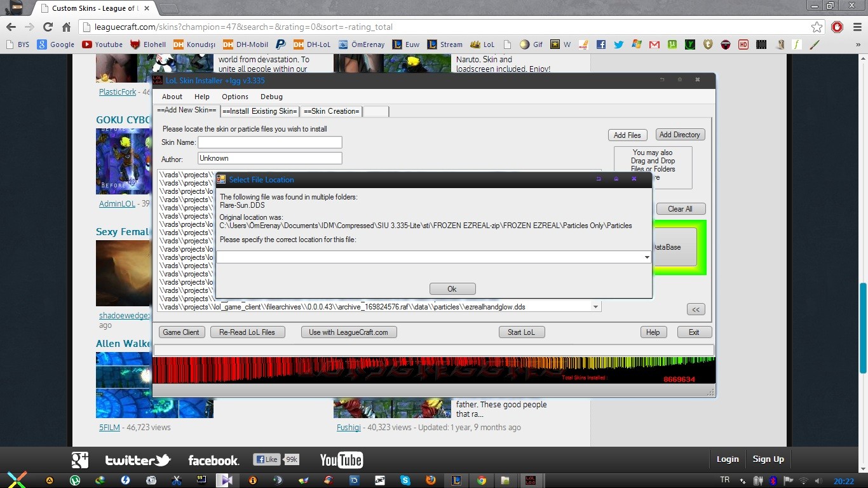Click the Game Client button
Viewport: 868px width, 488px height.
pos(181,332)
